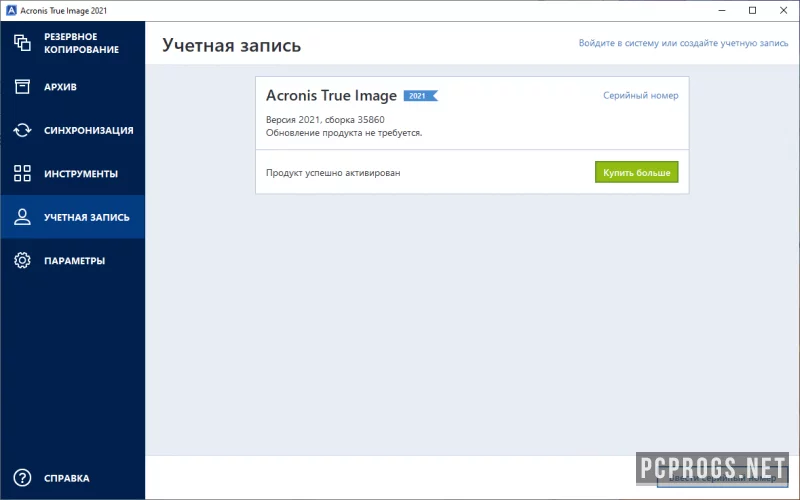The width and height of the screenshot is (800, 500).
Task: Open the СПРАВКА help section
Action: pyautogui.click(x=72, y=478)
